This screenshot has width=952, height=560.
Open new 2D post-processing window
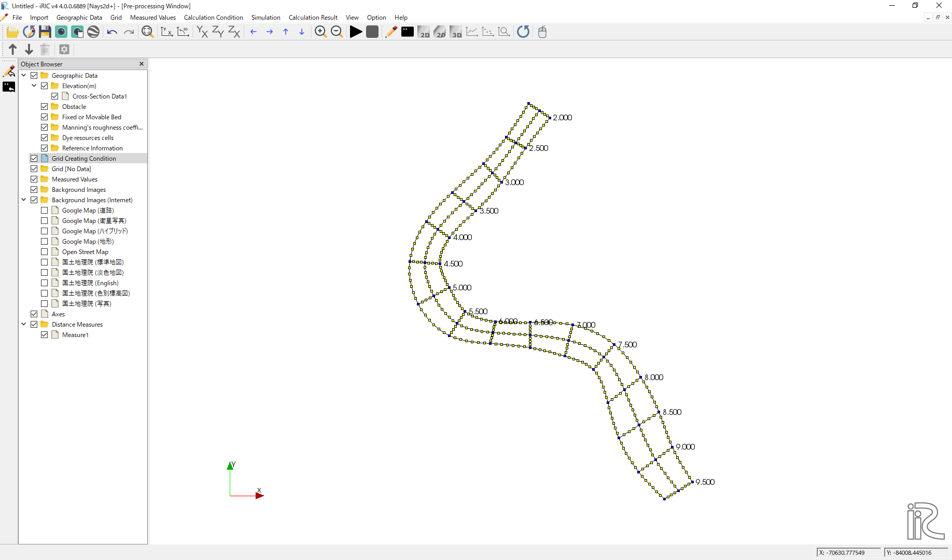pyautogui.click(x=424, y=32)
